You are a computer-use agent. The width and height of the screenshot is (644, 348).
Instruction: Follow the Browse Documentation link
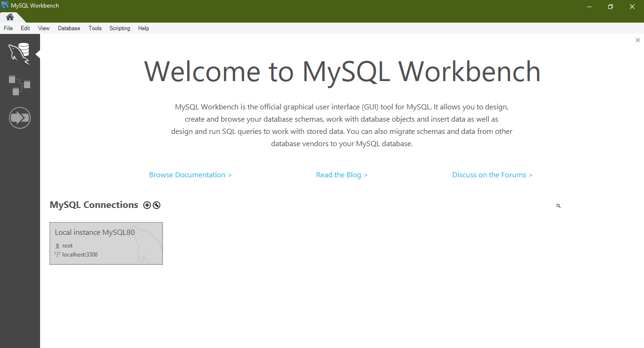pyautogui.click(x=190, y=175)
